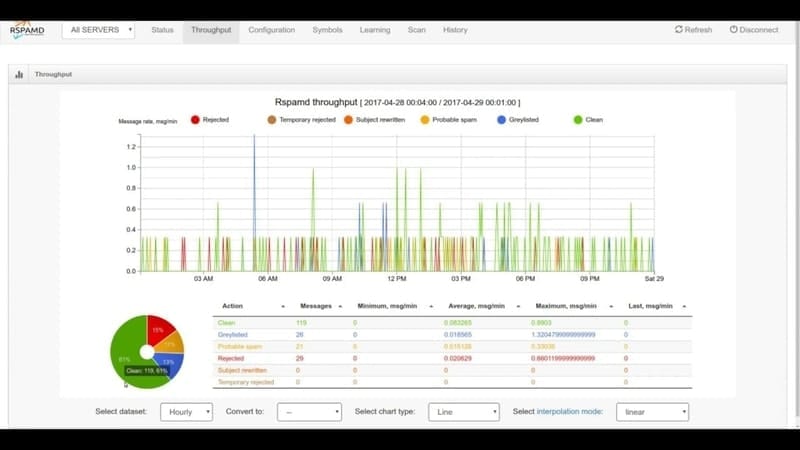
Task: Toggle the Subject rewritten legend dot
Action: pyautogui.click(x=348, y=120)
